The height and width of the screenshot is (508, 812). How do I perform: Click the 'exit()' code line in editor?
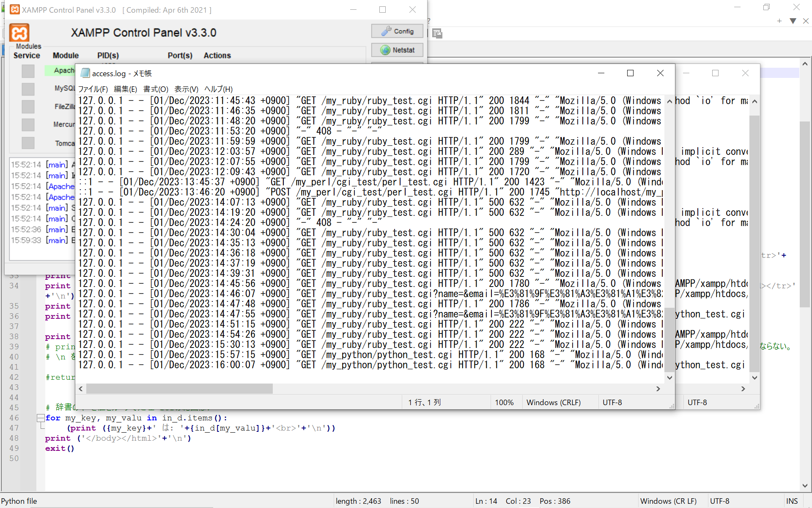pos(60,448)
